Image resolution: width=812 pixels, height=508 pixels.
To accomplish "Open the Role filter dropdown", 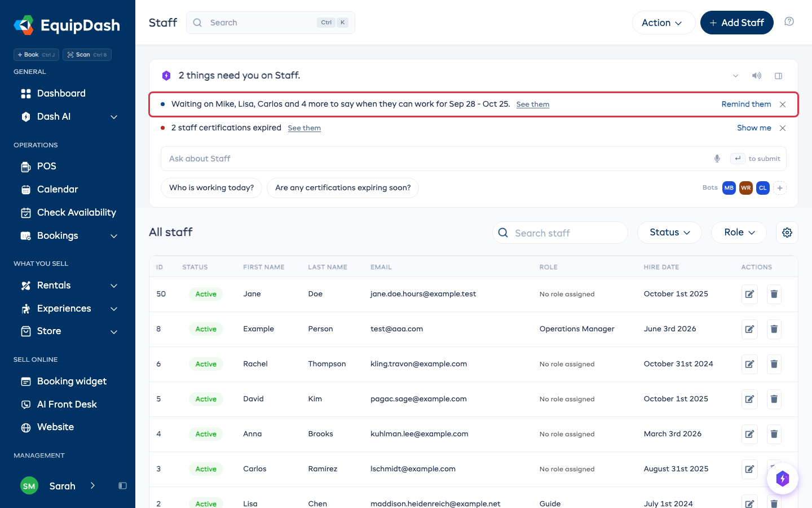I will tap(739, 233).
